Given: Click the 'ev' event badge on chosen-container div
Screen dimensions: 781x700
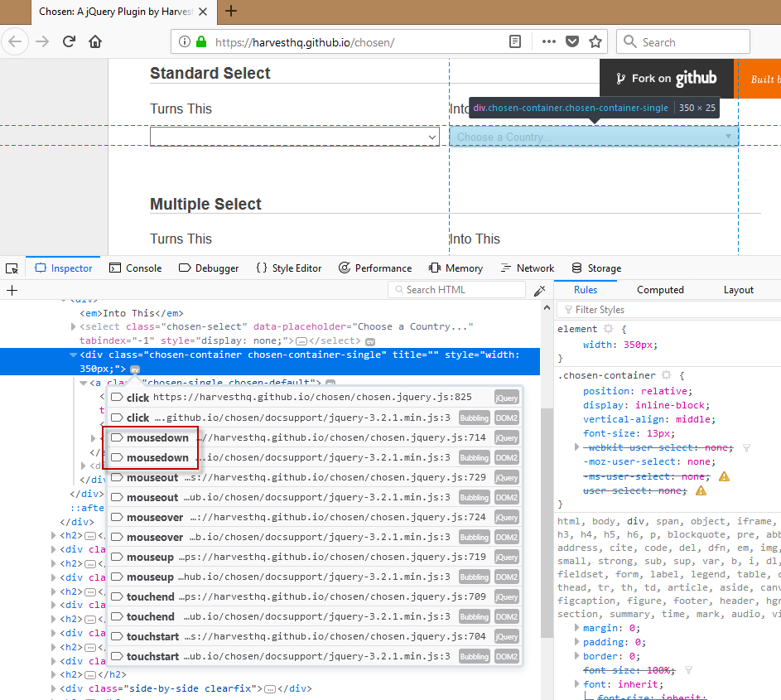Looking at the screenshot, I should 135,369.
